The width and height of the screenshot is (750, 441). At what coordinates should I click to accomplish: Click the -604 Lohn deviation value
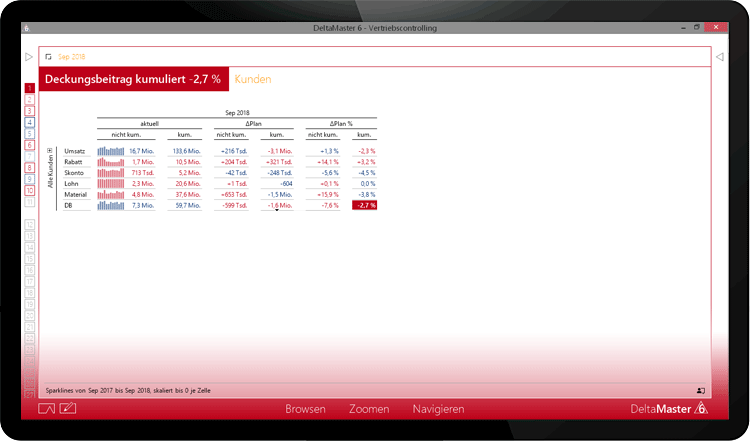pyautogui.click(x=286, y=184)
